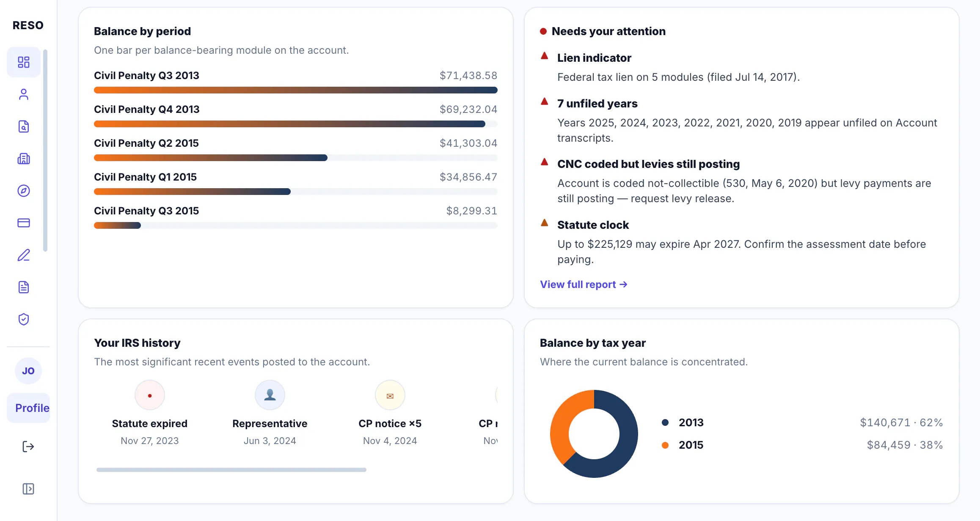Open the text document icon in sidebar
This screenshot has width=980, height=521.
[24, 287]
